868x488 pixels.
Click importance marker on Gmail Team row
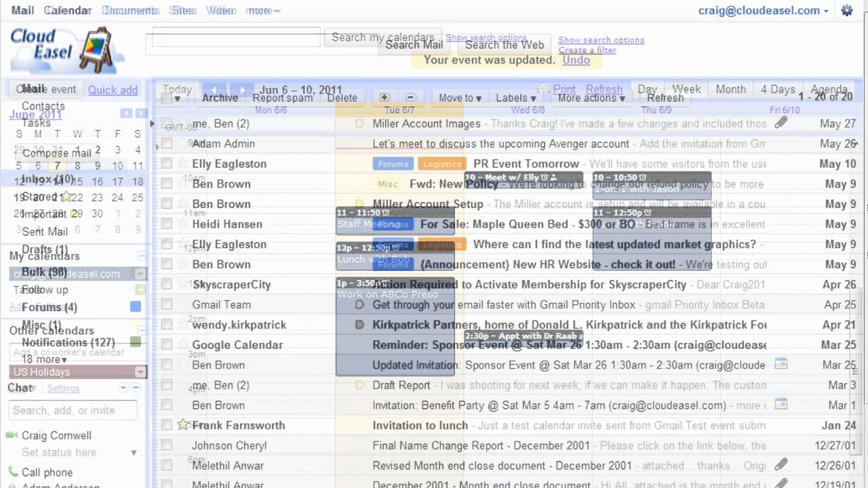click(x=360, y=305)
